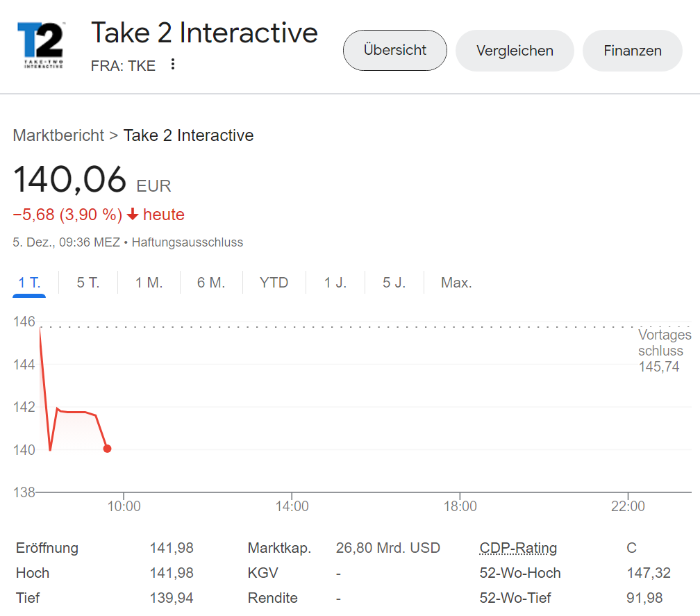This screenshot has width=700, height=616.
Task: Click the Take 2 Interactive logo
Action: 40,45
